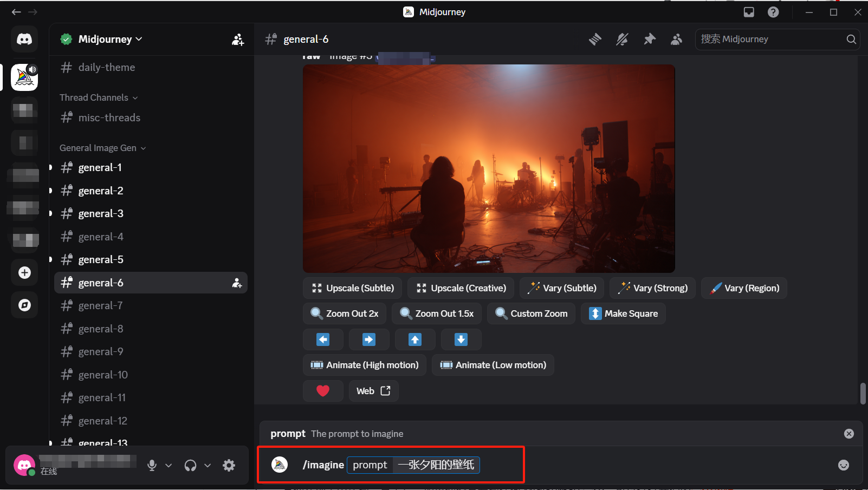Collapse the Thread Channels category

99,97
